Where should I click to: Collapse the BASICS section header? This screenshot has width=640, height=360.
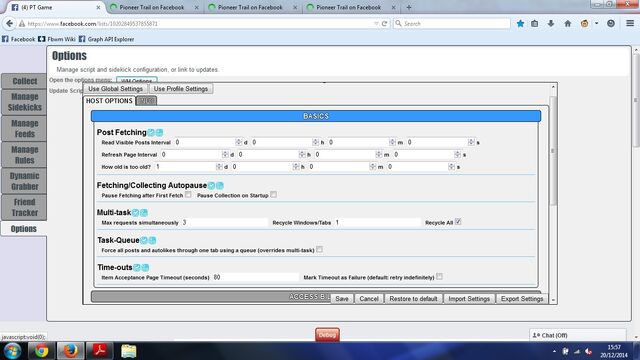pyautogui.click(x=316, y=116)
